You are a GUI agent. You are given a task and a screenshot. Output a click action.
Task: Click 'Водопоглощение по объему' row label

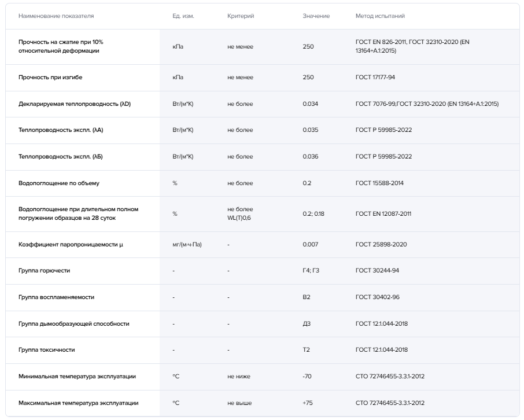click(59, 183)
